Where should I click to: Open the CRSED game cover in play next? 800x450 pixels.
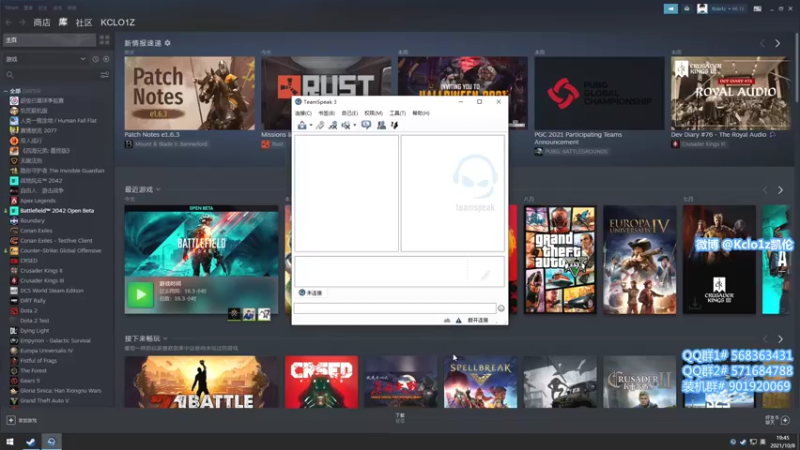321,382
